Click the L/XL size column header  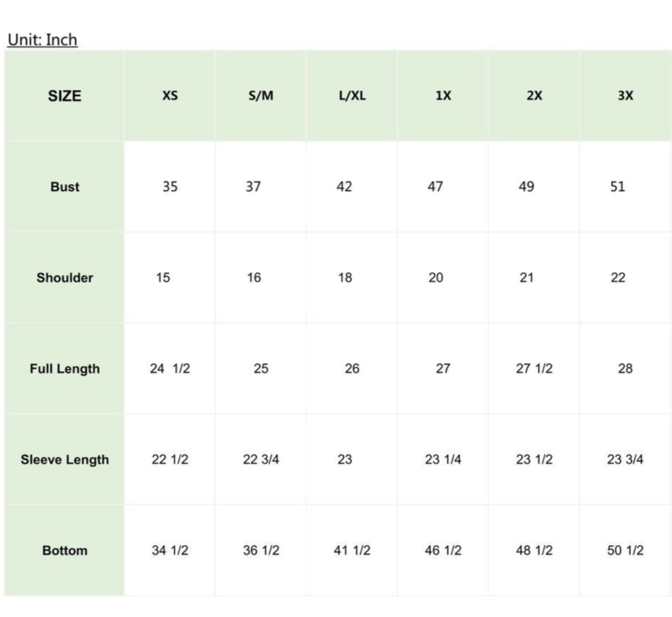352,96
